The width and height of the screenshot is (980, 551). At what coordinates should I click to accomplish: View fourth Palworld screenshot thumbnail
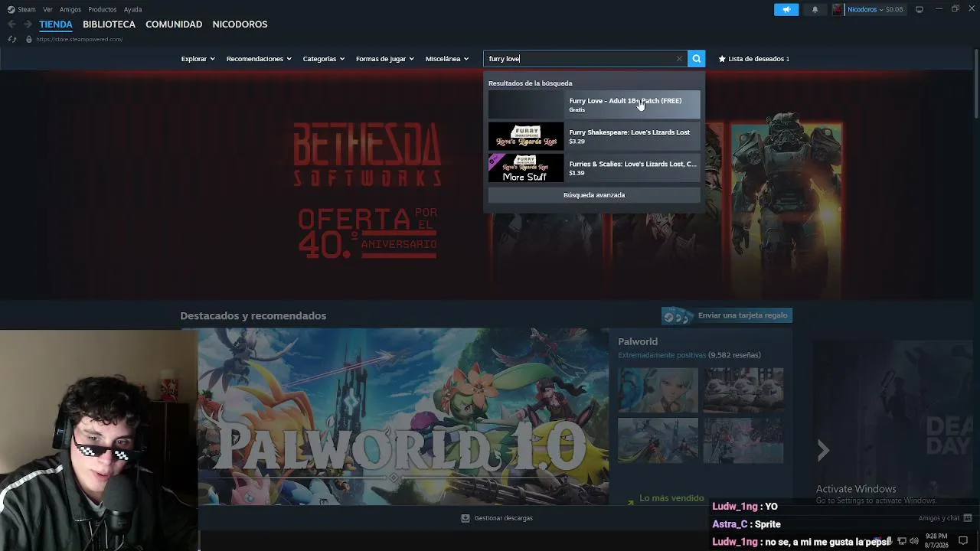(743, 441)
